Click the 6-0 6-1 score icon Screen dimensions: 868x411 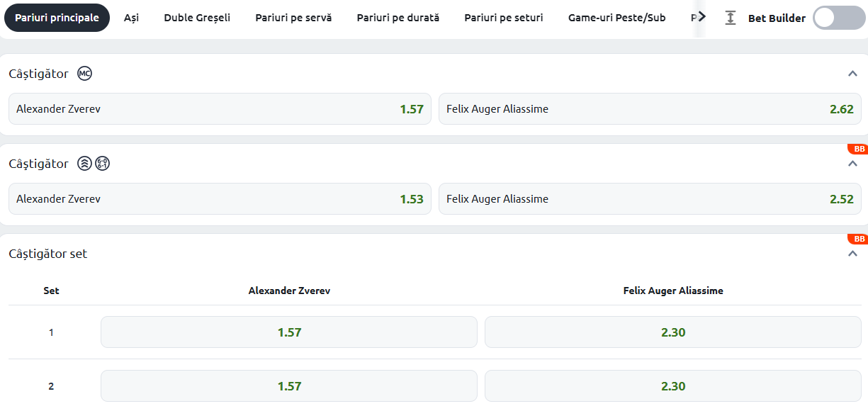(103, 164)
